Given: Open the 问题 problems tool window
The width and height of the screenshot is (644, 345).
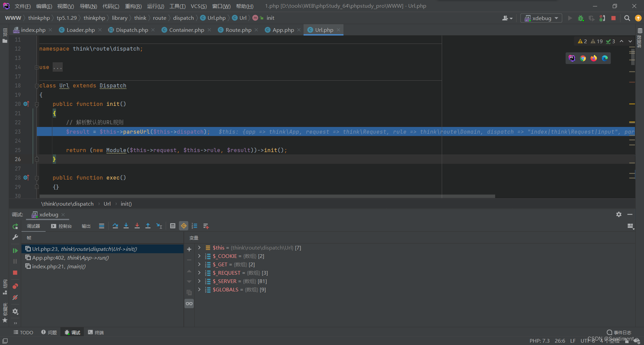Looking at the screenshot, I should [x=49, y=332].
